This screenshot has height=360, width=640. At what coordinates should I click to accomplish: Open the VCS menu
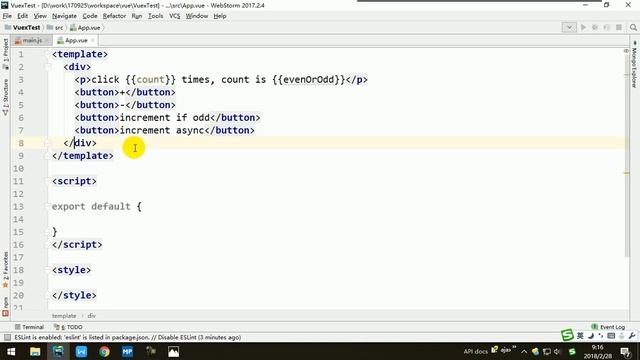(175, 16)
